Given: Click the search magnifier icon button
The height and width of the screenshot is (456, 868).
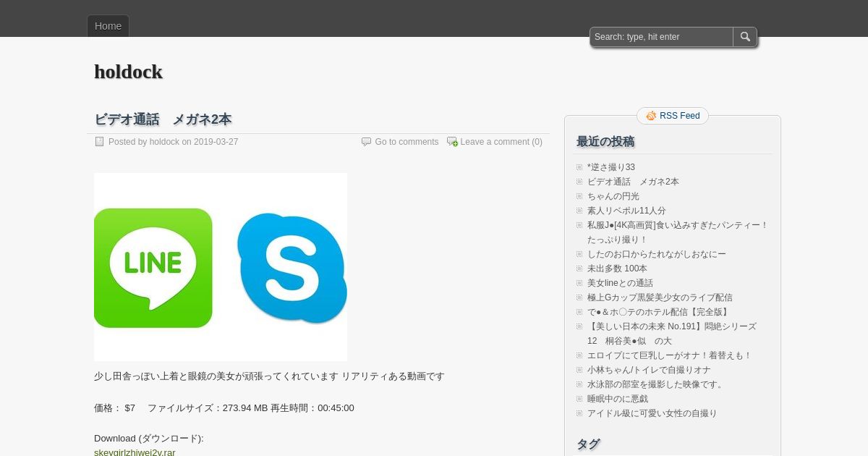Looking at the screenshot, I should click(x=745, y=37).
